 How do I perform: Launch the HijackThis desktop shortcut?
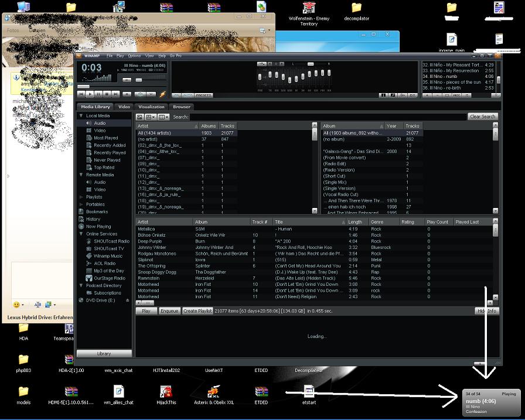(166, 392)
